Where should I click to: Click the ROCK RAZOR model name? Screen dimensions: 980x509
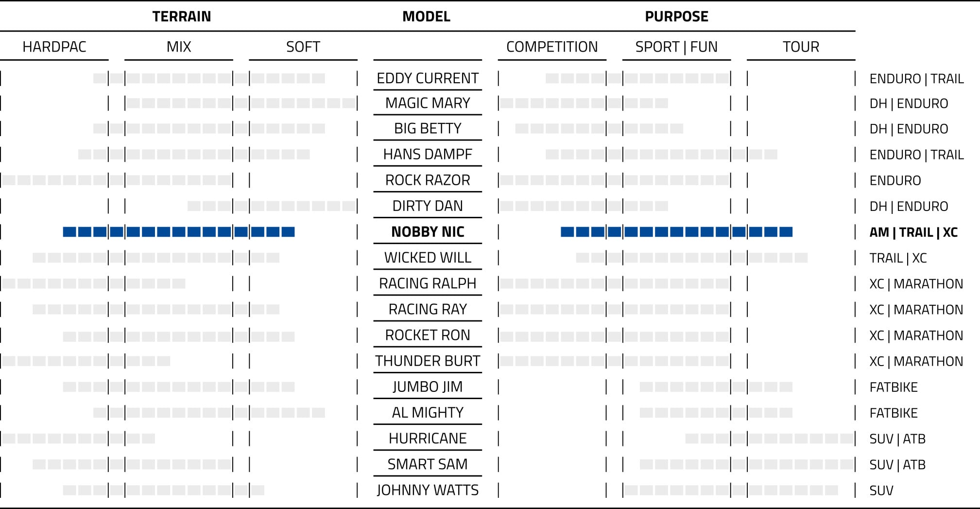pos(428,180)
